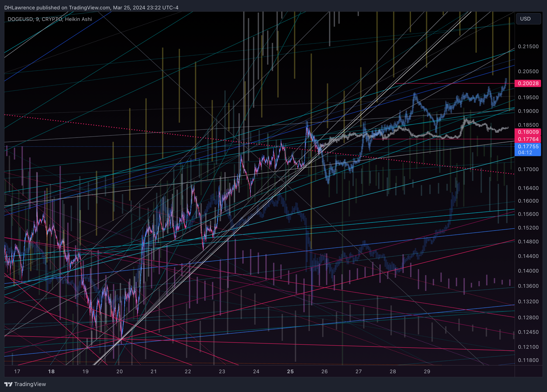Click the 0.21500 price axis value

[528, 46]
